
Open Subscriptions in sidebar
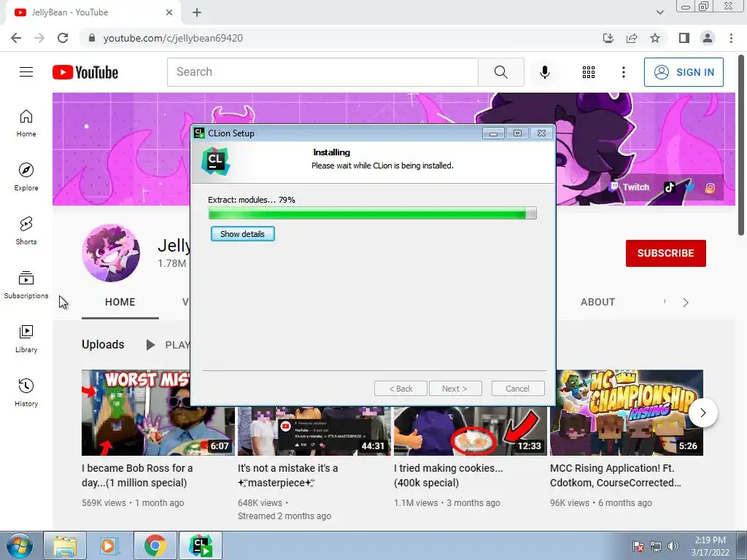pos(26,284)
